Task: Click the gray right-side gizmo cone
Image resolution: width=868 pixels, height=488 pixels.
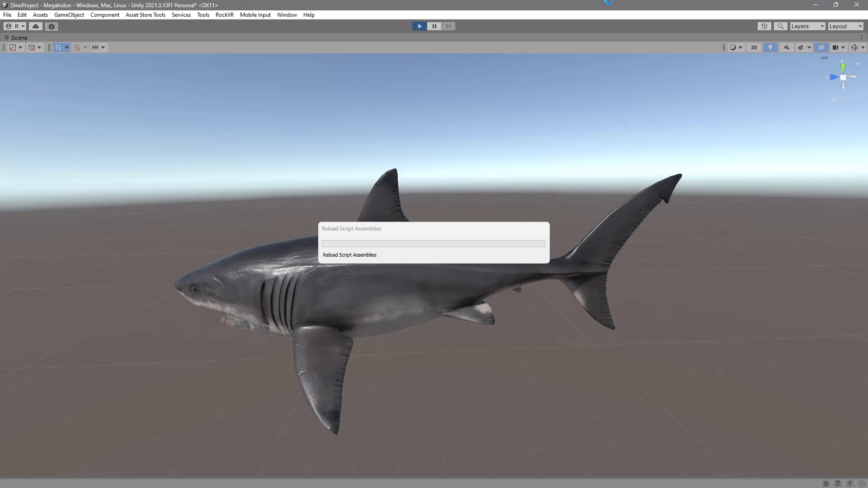Action: click(x=852, y=77)
